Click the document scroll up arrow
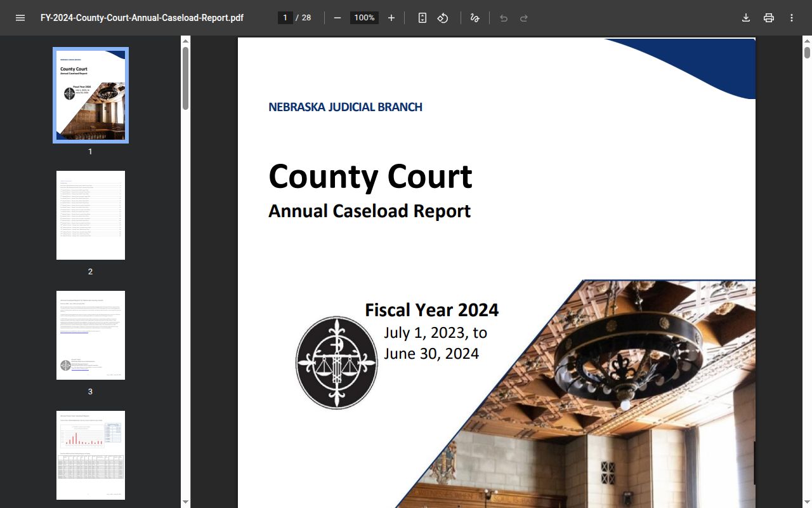 [807, 41]
